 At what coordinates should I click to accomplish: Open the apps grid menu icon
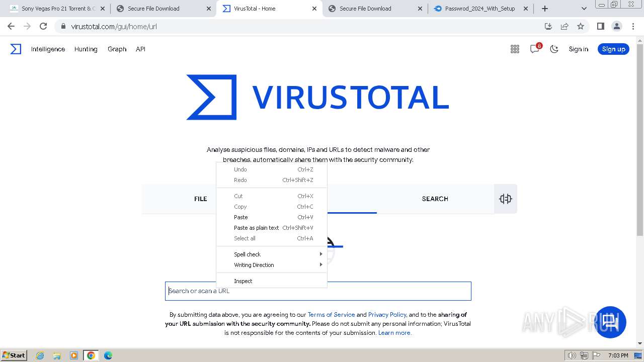click(x=515, y=49)
